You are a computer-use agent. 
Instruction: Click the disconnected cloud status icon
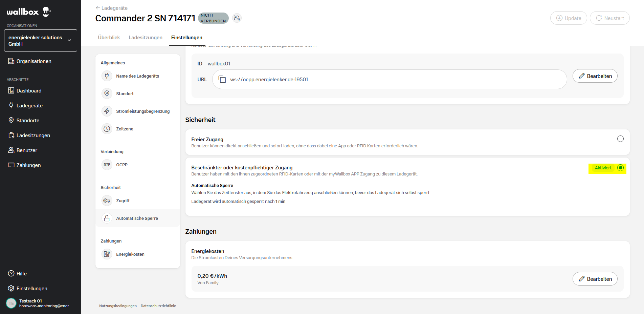tap(237, 18)
